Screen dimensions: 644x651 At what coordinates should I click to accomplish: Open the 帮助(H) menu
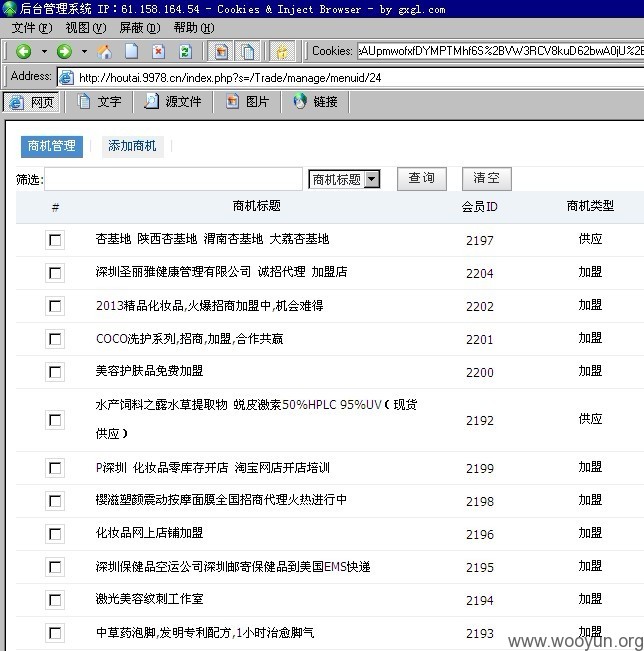193,28
